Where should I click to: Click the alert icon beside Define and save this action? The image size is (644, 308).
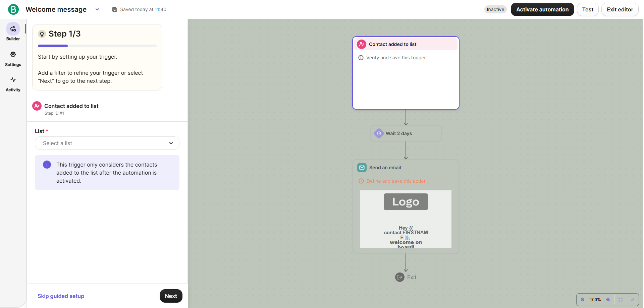click(361, 181)
